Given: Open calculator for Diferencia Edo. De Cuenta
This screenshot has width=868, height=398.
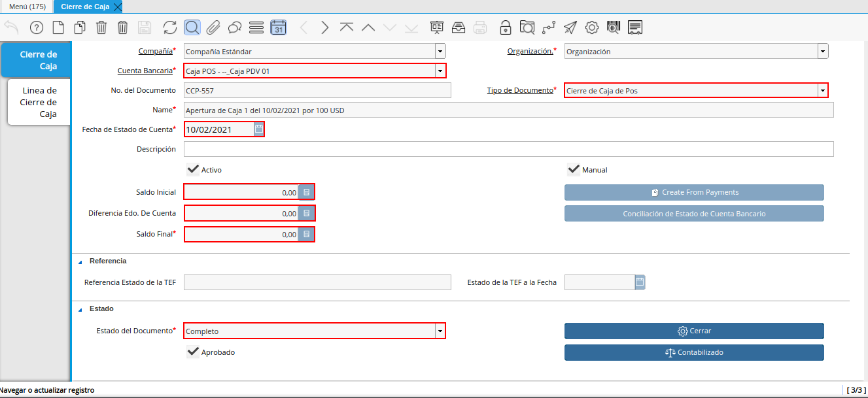Looking at the screenshot, I should pyautogui.click(x=306, y=213).
